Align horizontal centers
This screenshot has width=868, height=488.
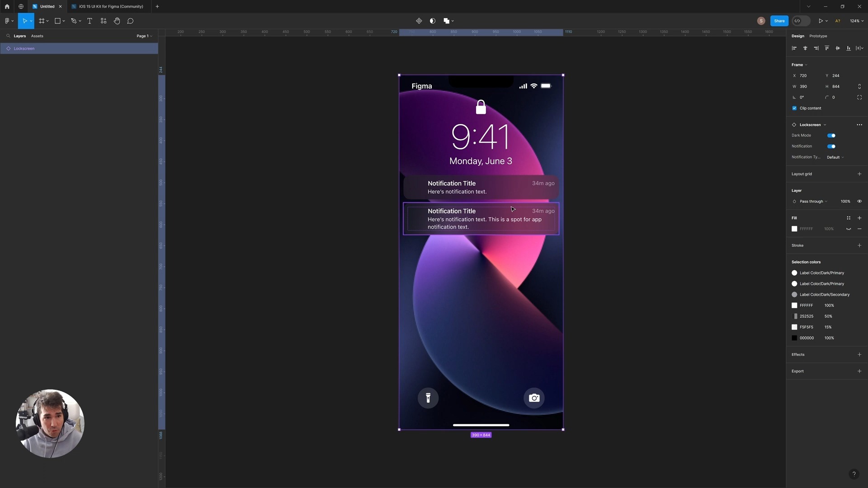(x=805, y=48)
